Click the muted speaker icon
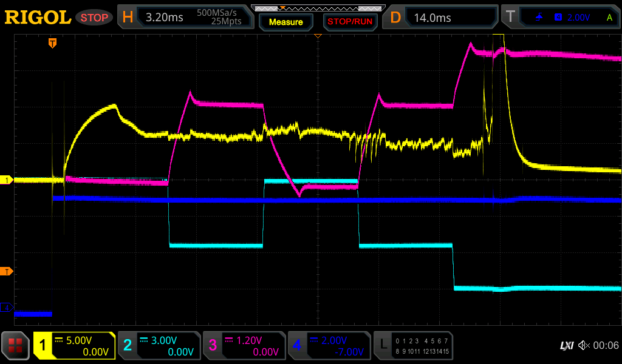622x364 pixels. coord(584,345)
